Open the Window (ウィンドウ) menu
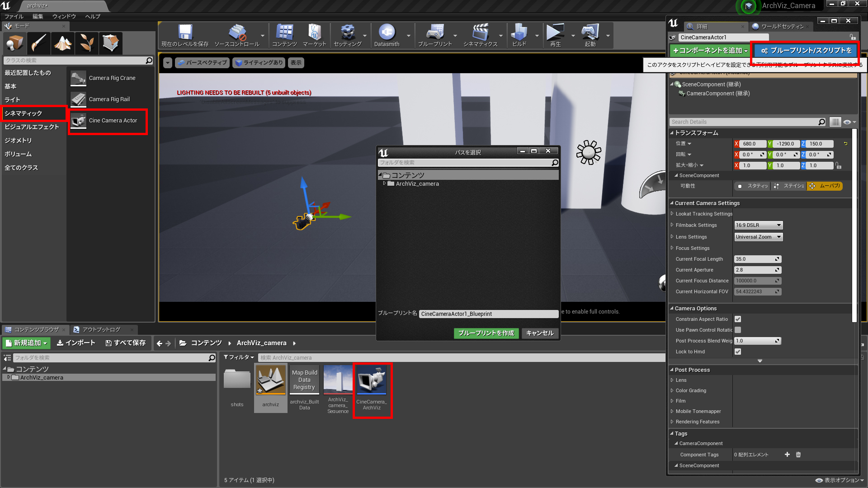Screen dimensions: 868x488 [64, 16]
